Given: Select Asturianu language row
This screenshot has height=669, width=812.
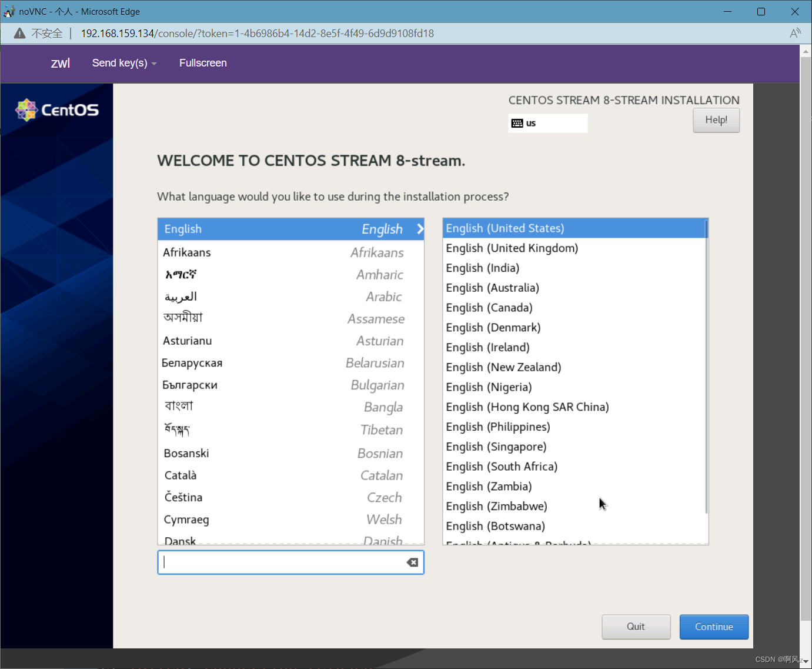Looking at the screenshot, I should click(291, 341).
